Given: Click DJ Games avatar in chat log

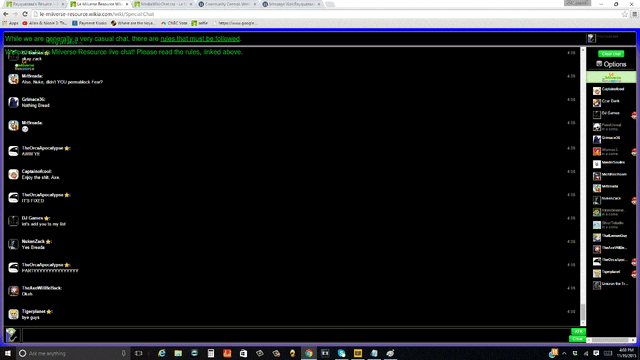Looking at the screenshot, I should (13, 221).
